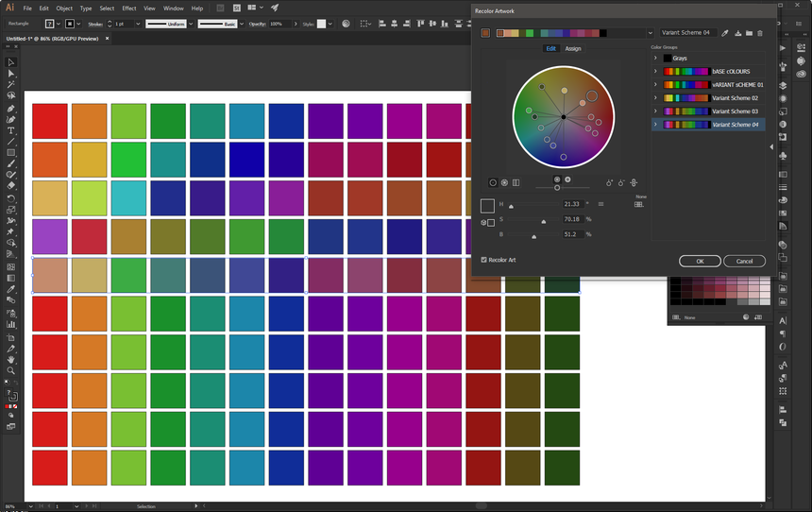This screenshot has width=812, height=512.
Task: Save changes to the color group icon
Action: [x=737, y=33]
